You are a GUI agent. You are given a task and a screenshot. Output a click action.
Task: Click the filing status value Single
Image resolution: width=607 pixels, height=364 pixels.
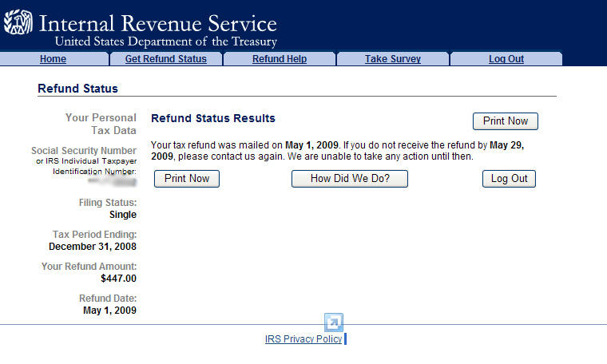coord(123,215)
